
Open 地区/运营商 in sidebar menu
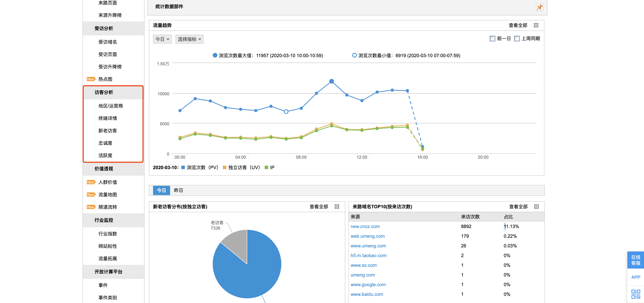click(x=110, y=106)
